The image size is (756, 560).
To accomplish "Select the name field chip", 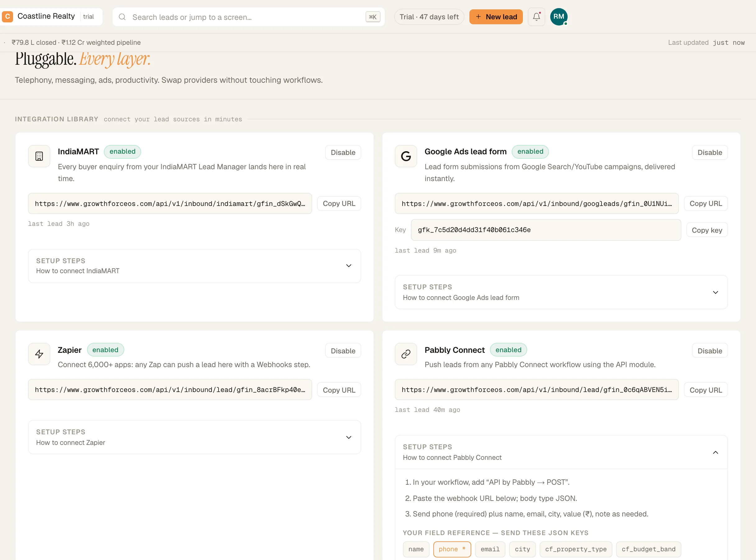I will click(416, 549).
